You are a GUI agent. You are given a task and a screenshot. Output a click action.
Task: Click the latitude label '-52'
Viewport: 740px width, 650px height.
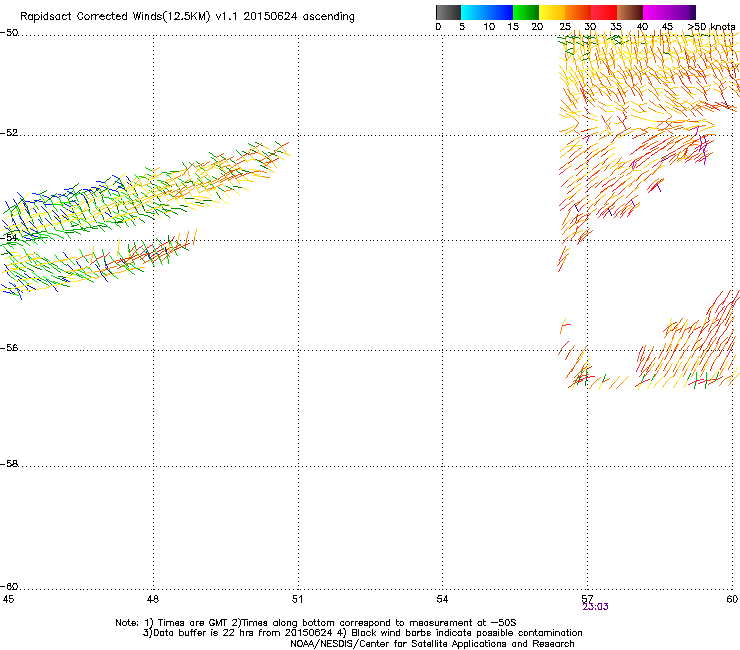[x=9, y=133]
